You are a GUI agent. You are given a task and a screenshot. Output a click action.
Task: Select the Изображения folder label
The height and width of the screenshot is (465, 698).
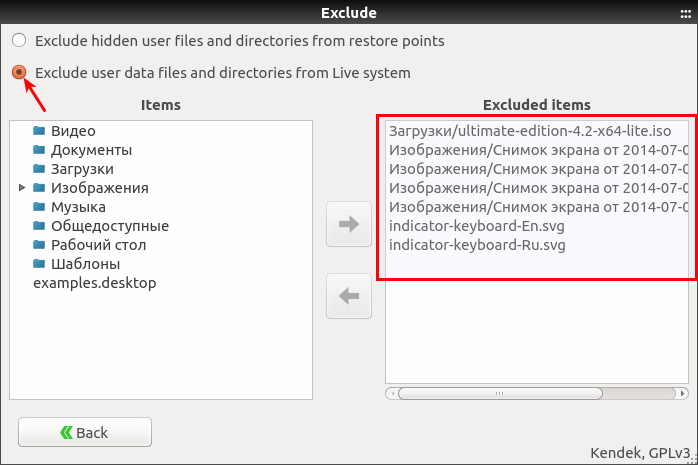click(100, 188)
